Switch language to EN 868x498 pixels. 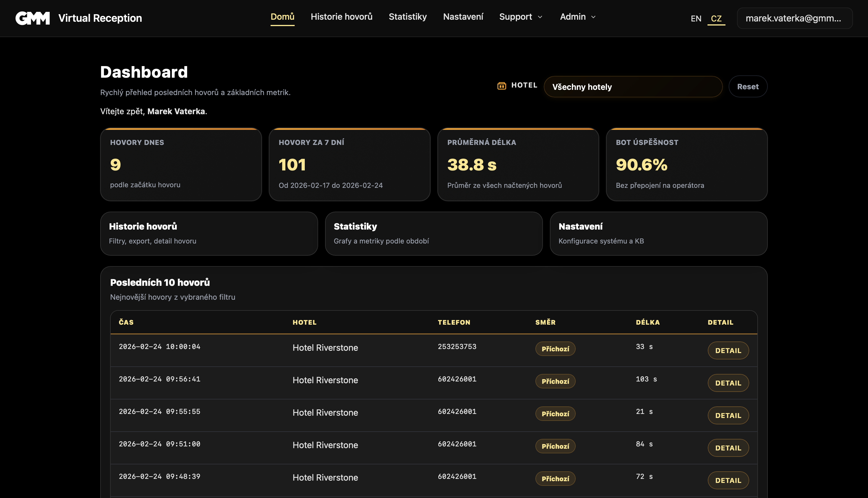(x=696, y=19)
